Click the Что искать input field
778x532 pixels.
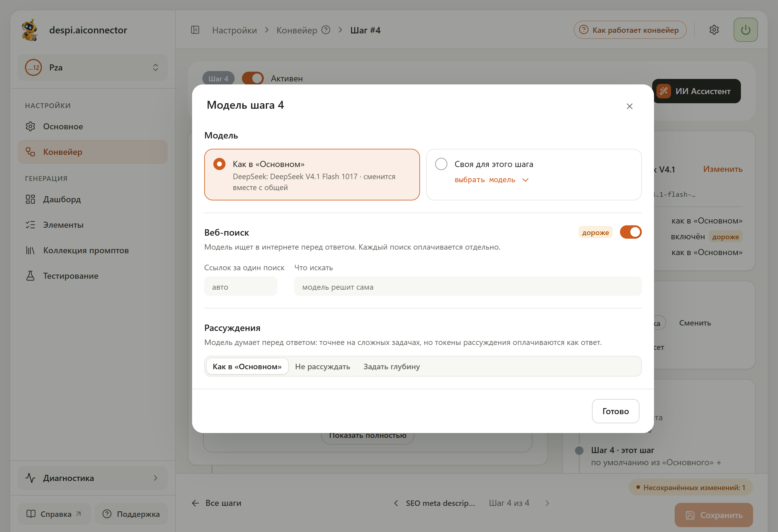point(468,287)
